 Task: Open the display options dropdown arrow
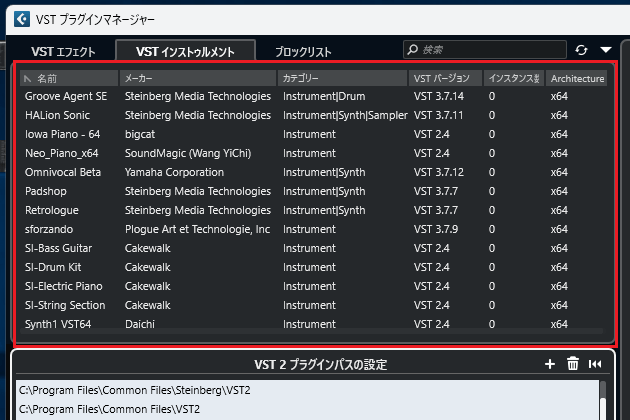pos(606,49)
